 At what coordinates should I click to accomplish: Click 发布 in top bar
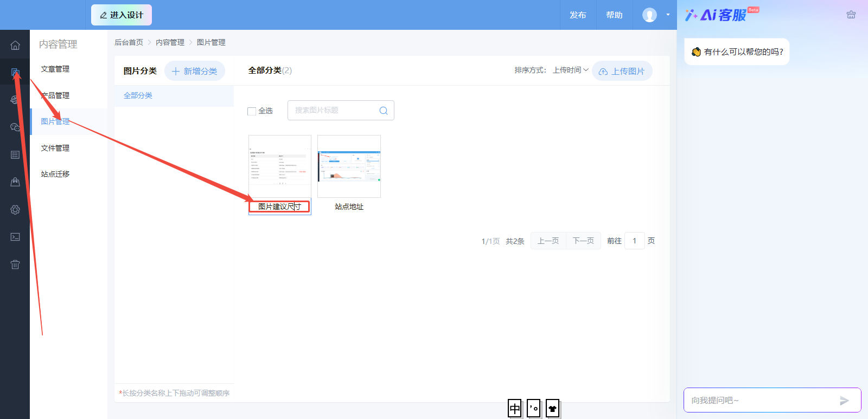[578, 15]
